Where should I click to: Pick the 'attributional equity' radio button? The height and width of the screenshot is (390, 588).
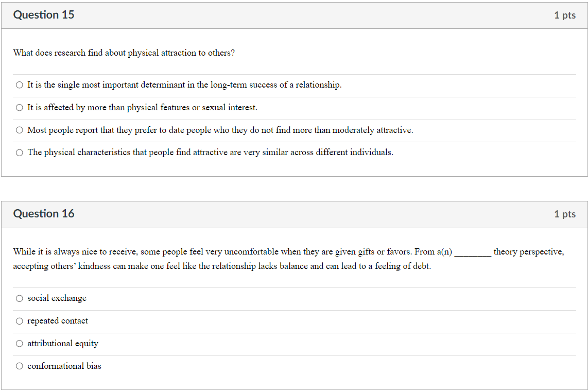point(20,344)
